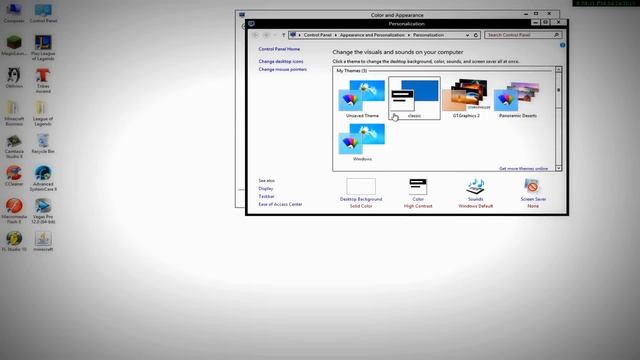The height and width of the screenshot is (360, 640).
Task: Expand the recent locations dropdown arrow
Action: [x=275, y=35]
